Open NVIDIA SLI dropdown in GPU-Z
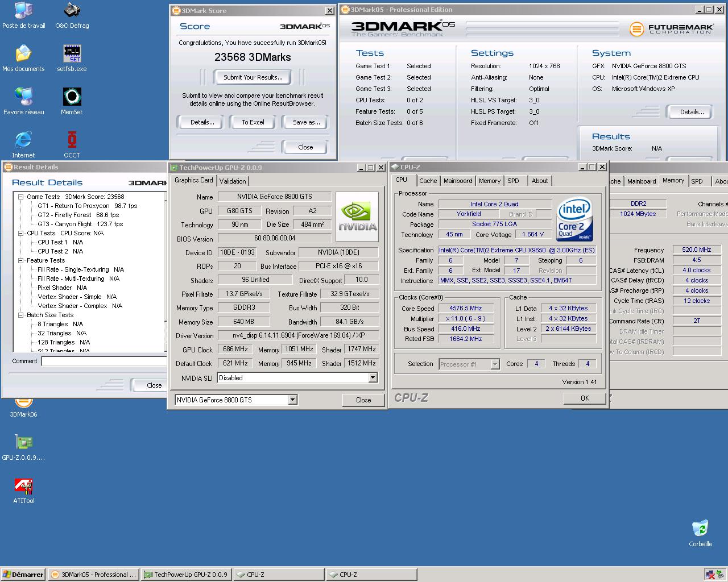The height and width of the screenshot is (582, 728). click(373, 378)
